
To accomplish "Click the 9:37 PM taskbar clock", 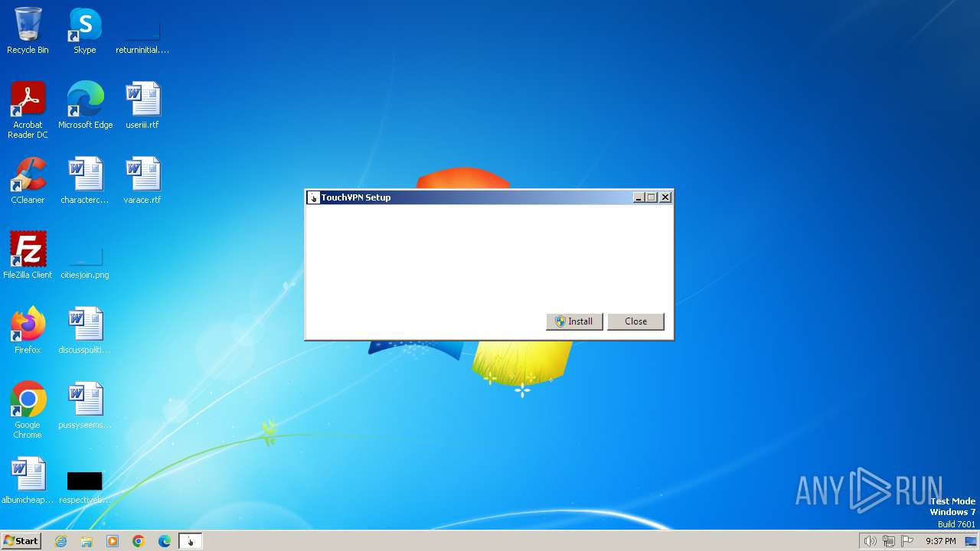I will [x=941, y=541].
